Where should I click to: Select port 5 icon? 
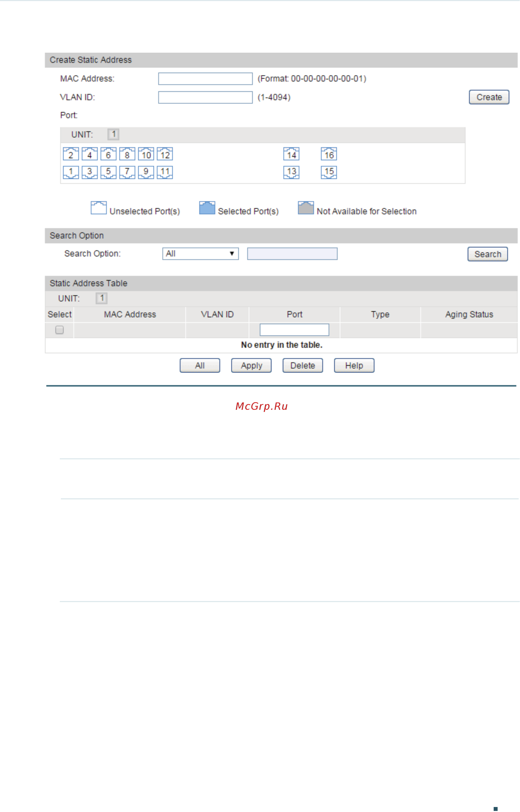tap(108, 172)
